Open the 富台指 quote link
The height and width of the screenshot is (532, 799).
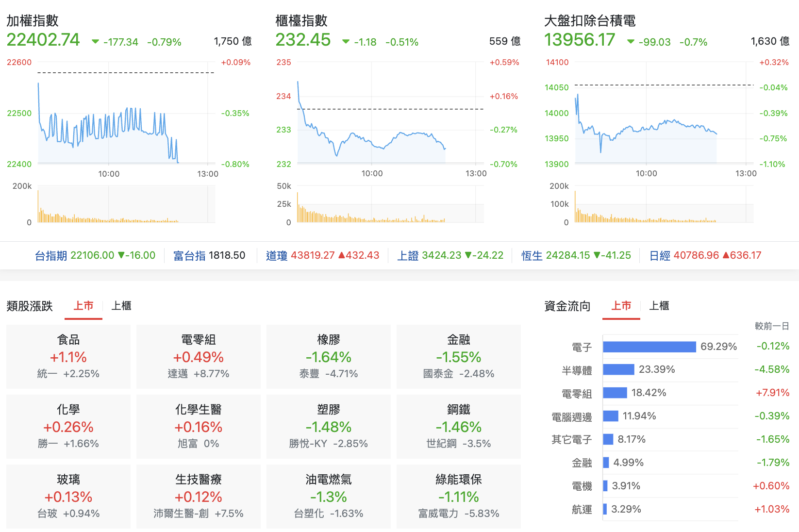click(x=209, y=255)
